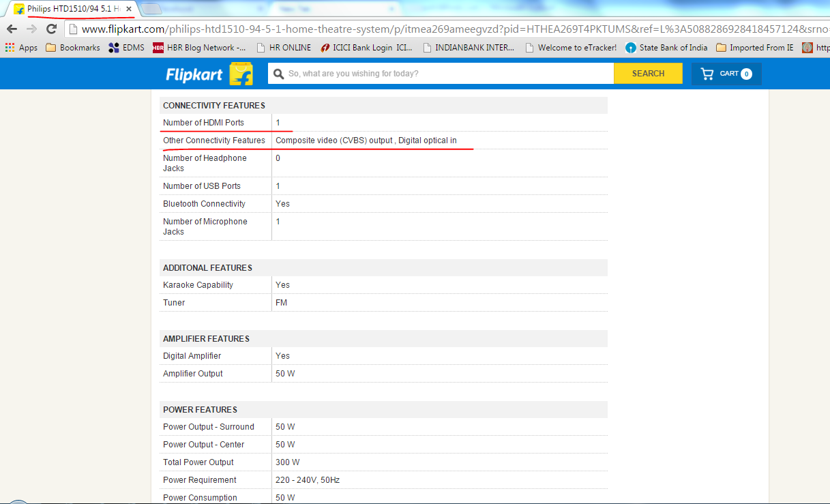Click the browser Back arrow
Viewport: 830px width, 504px height.
click(x=12, y=29)
